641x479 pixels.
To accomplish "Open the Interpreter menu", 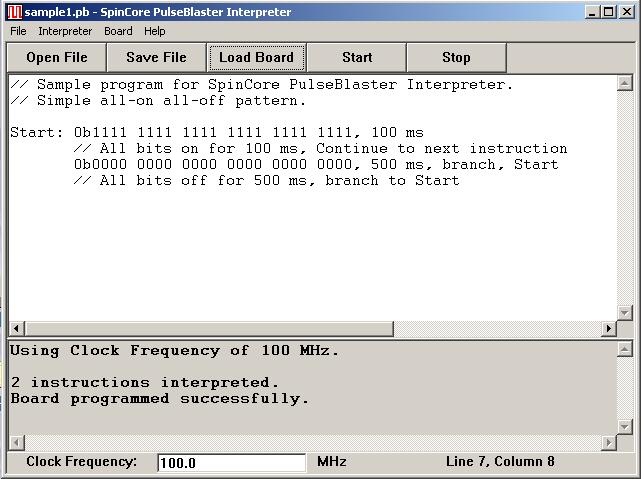I will pos(65,31).
